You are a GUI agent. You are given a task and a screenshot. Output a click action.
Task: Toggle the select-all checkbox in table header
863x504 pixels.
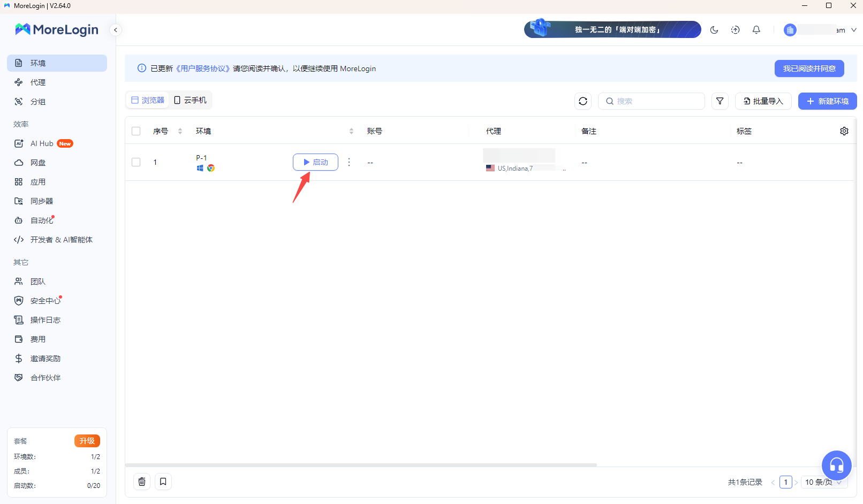pos(136,131)
